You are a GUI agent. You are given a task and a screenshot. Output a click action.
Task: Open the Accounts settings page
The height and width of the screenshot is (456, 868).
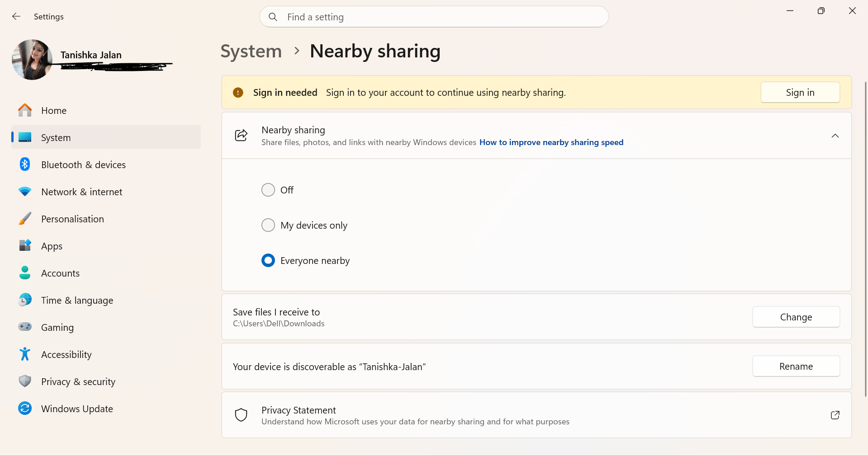(x=106, y=273)
